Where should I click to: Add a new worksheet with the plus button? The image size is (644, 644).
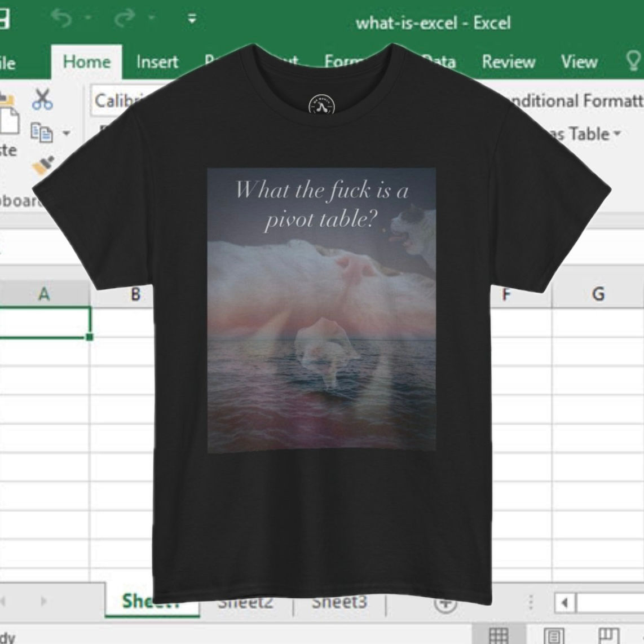445,603
